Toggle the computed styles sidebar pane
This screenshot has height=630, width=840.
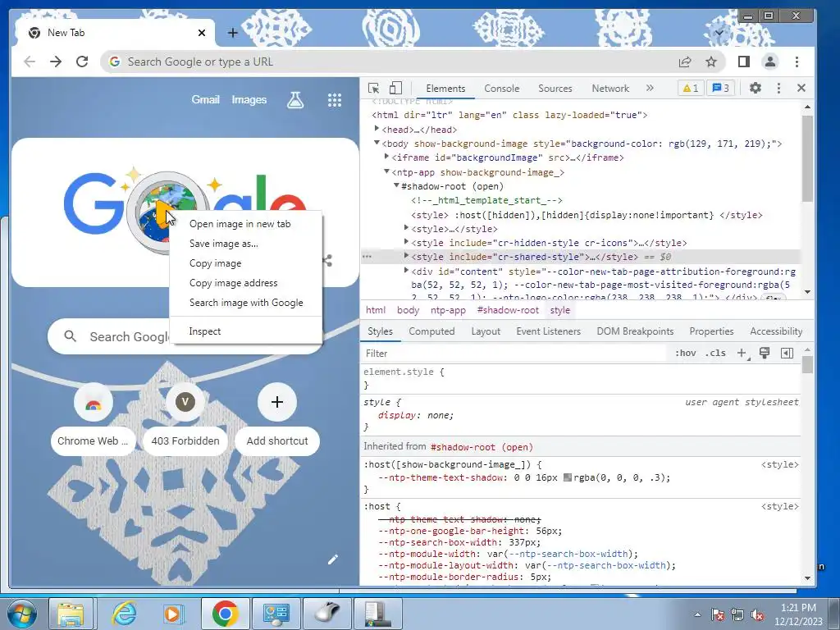pyautogui.click(x=787, y=353)
